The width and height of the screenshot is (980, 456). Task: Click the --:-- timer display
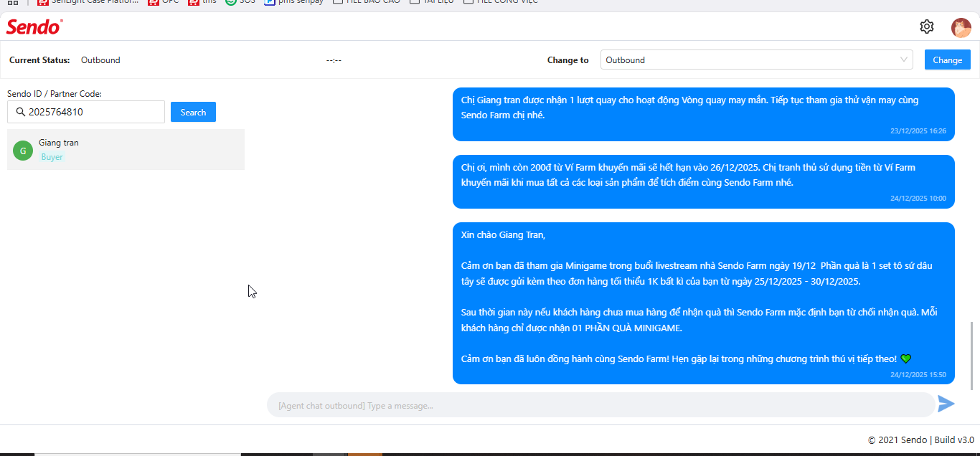tap(334, 60)
